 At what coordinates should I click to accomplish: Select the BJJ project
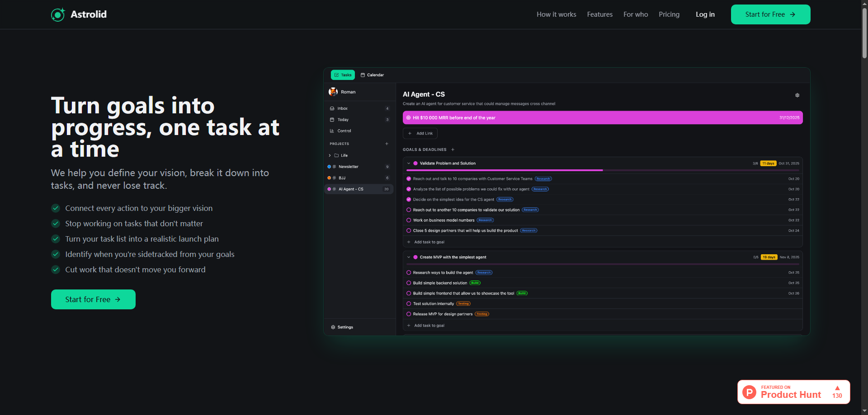[x=341, y=178]
